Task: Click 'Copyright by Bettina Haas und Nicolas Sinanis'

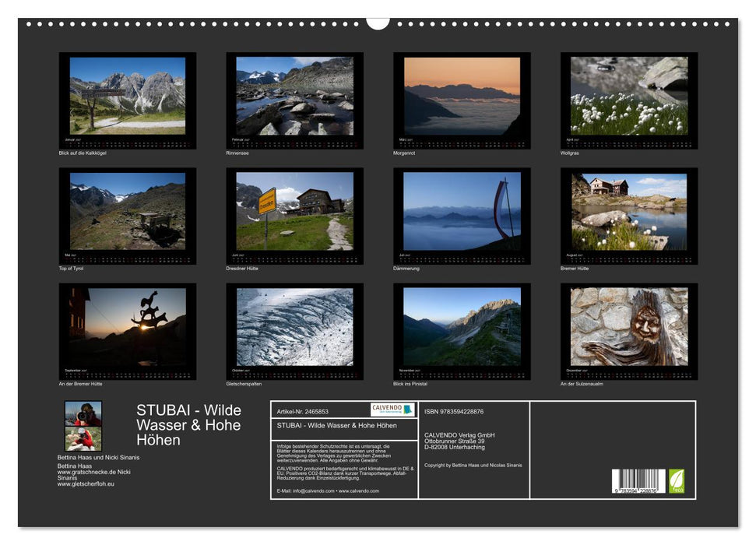Action: (473, 466)
